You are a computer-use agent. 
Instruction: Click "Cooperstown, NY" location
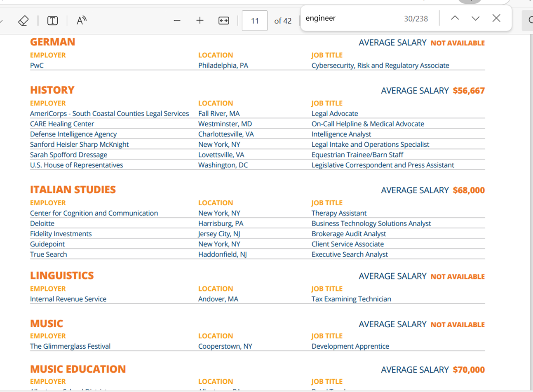[x=225, y=346]
